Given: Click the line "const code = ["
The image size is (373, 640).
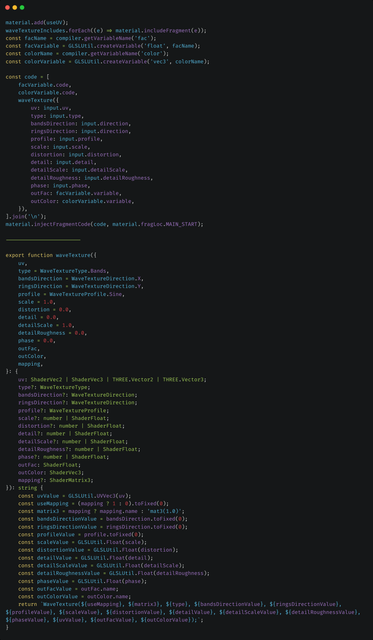Looking at the screenshot, I should pyautogui.click(x=27, y=77).
